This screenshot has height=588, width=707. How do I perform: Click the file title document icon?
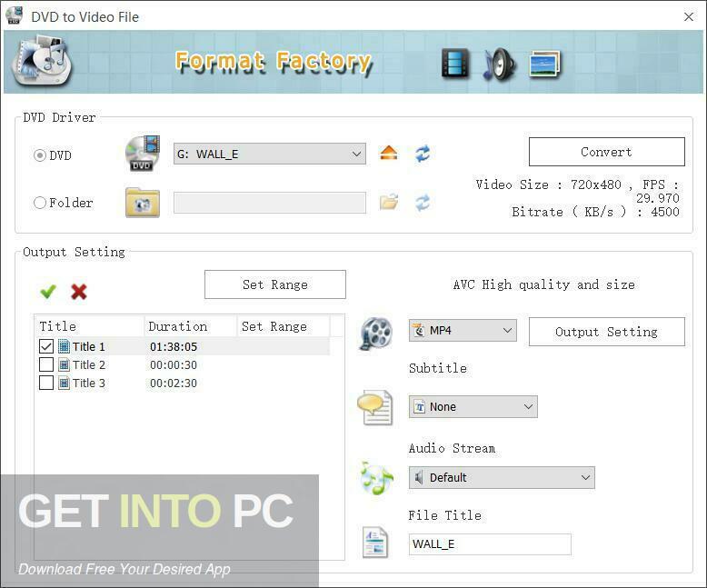(x=375, y=543)
